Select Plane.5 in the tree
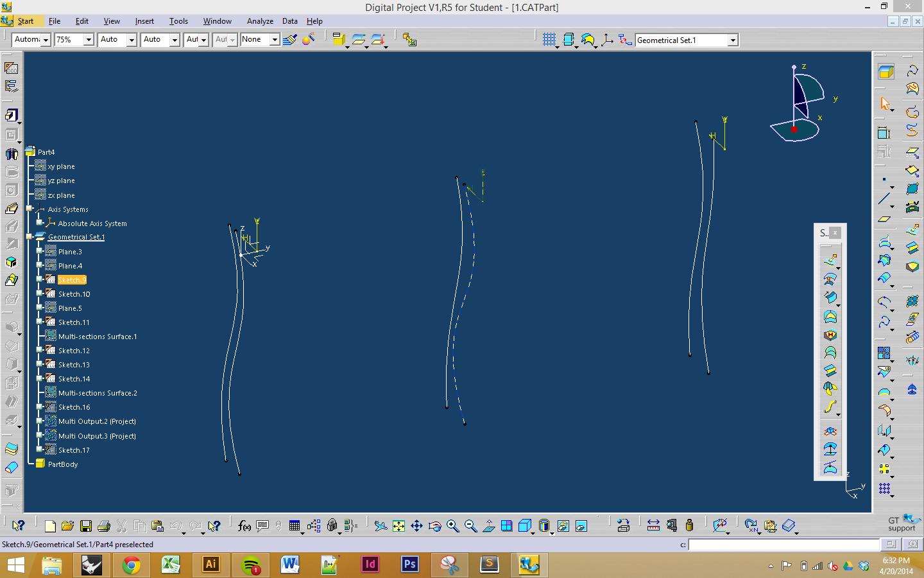This screenshot has width=924, height=578. (70, 308)
